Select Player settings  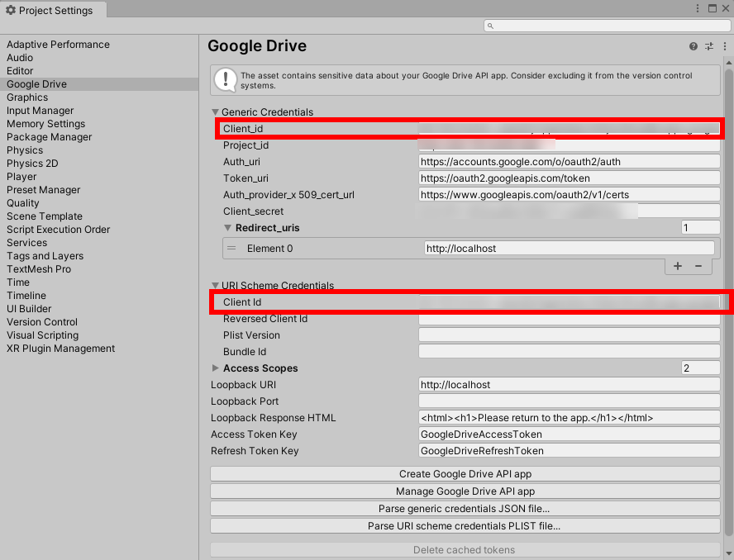[x=21, y=177]
